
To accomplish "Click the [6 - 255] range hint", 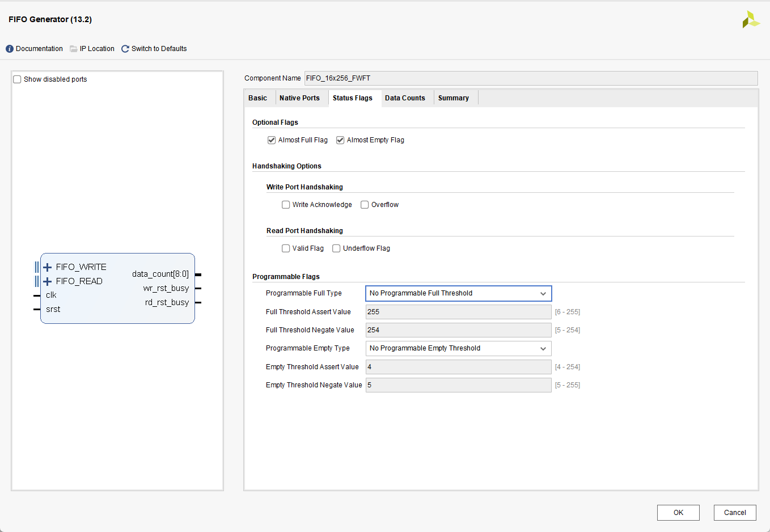I will click(x=568, y=312).
